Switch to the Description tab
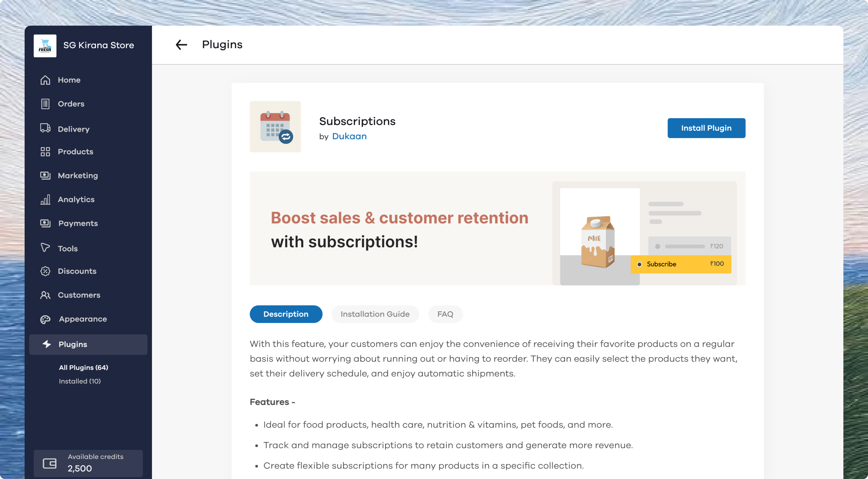Viewport: 868px width, 479px height. click(286, 314)
